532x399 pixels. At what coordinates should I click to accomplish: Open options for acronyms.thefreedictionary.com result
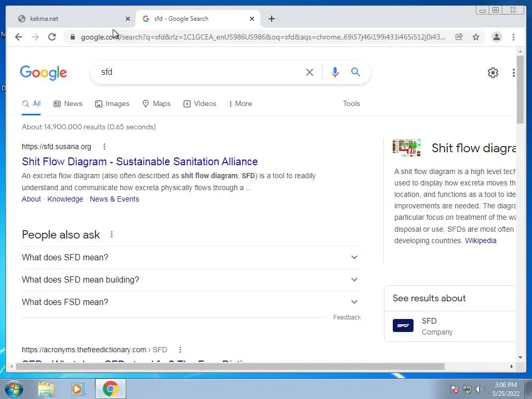tap(180, 350)
